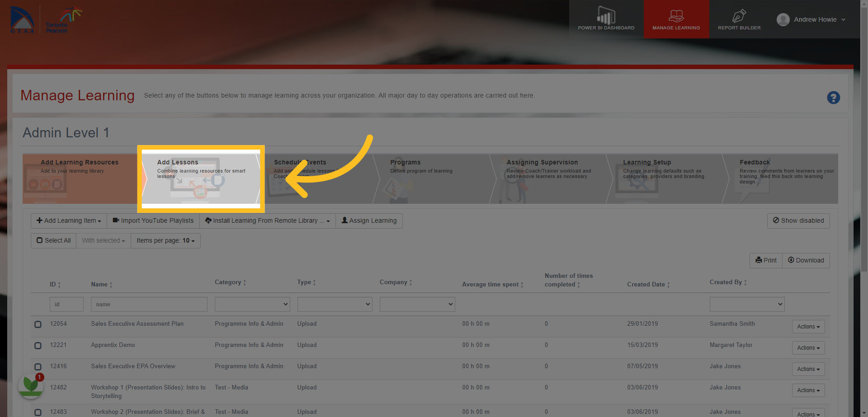The width and height of the screenshot is (868, 417).
Task: Select Add Lessons step
Action: (201, 179)
